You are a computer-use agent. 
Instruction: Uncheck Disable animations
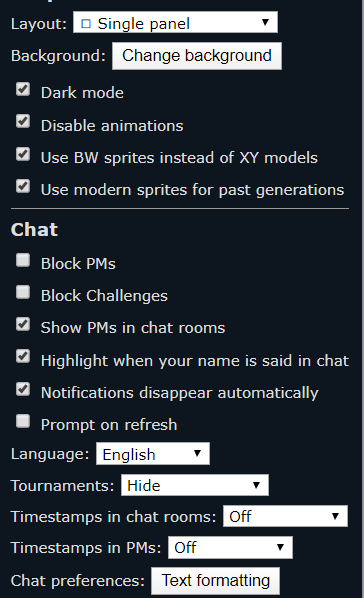(23, 122)
